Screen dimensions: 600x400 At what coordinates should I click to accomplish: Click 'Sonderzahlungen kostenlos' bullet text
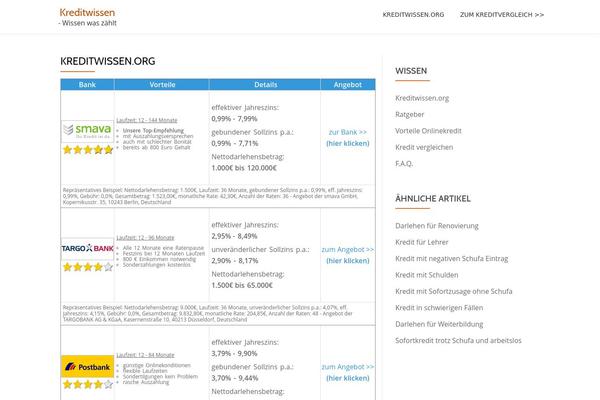click(x=157, y=265)
